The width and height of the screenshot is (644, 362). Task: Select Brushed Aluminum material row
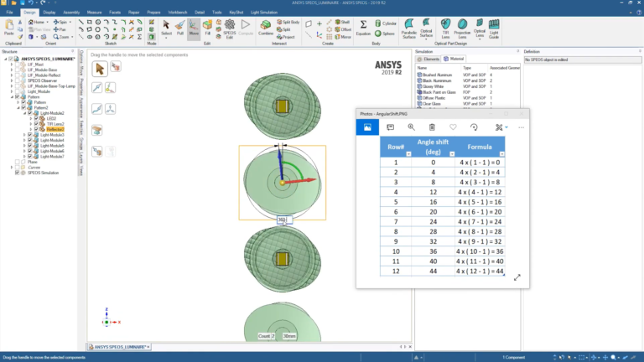[x=468, y=75]
